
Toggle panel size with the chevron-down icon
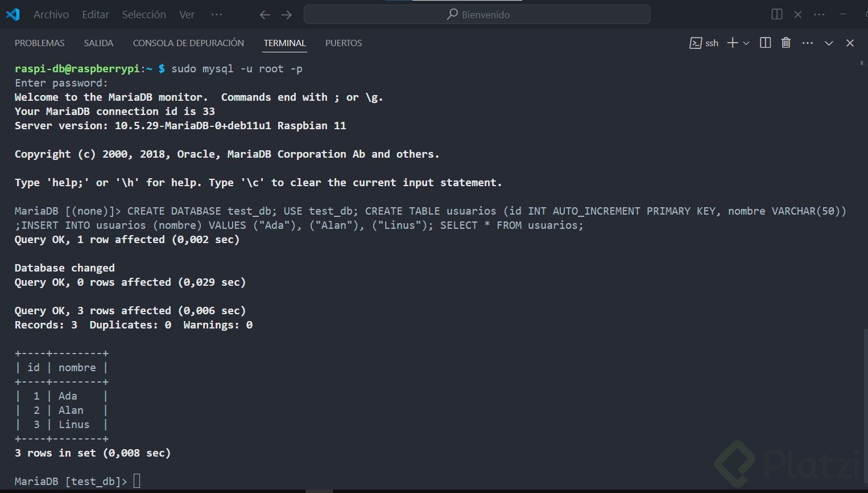click(829, 43)
